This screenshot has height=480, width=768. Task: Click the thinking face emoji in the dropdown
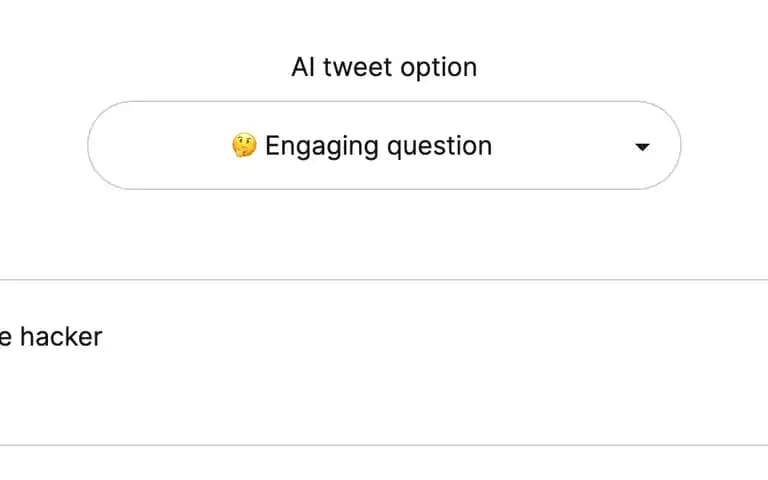(244, 145)
